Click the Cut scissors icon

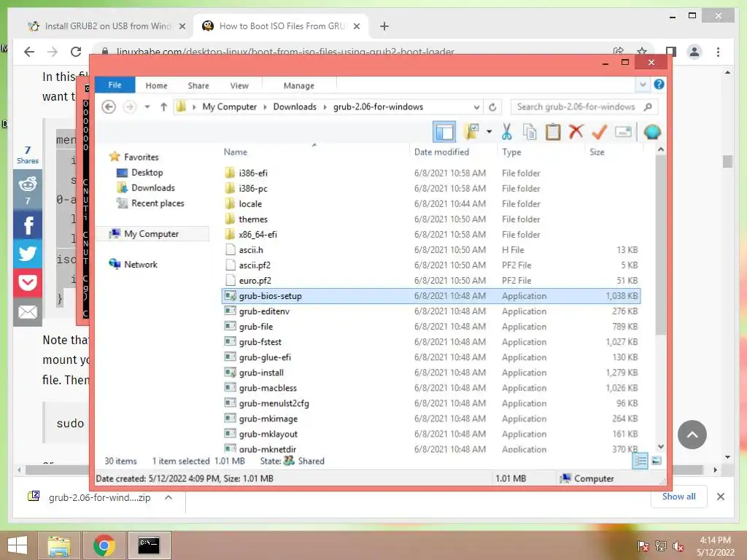pyautogui.click(x=506, y=131)
